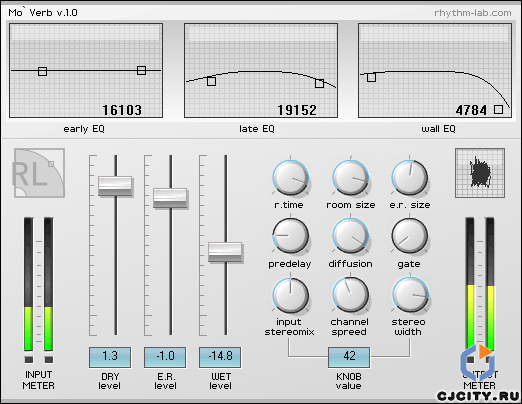
Task: Select the right node on early EQ curve
Action: (x=141, y=70)
